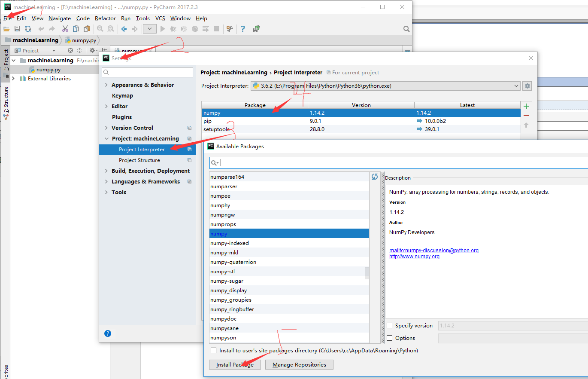Click the Cut scissors icon

click(65, 29)
